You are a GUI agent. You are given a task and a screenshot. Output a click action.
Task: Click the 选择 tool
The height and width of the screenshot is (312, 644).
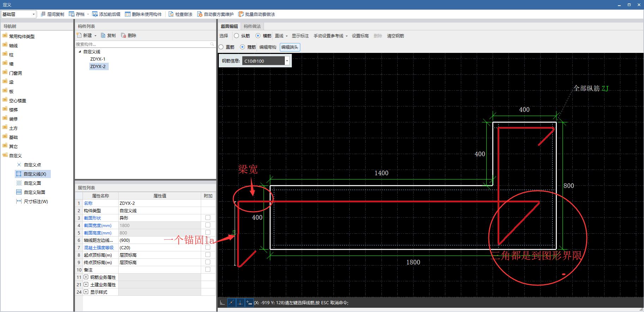coord(224,36)
